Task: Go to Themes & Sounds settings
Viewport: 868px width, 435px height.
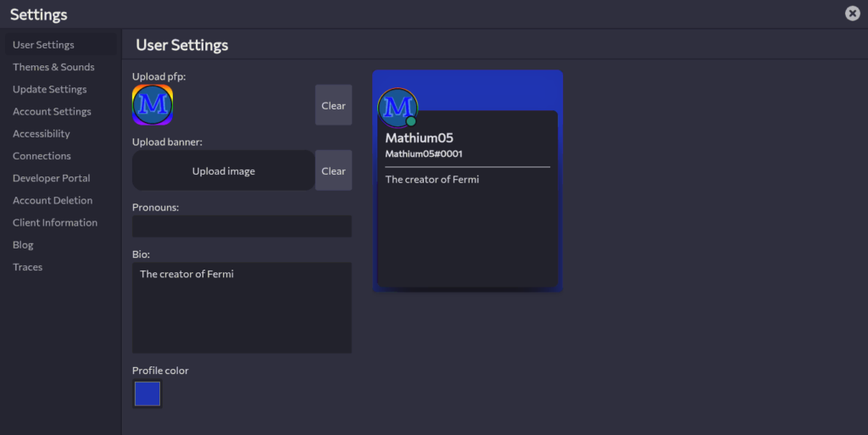Action: [53, 67]
